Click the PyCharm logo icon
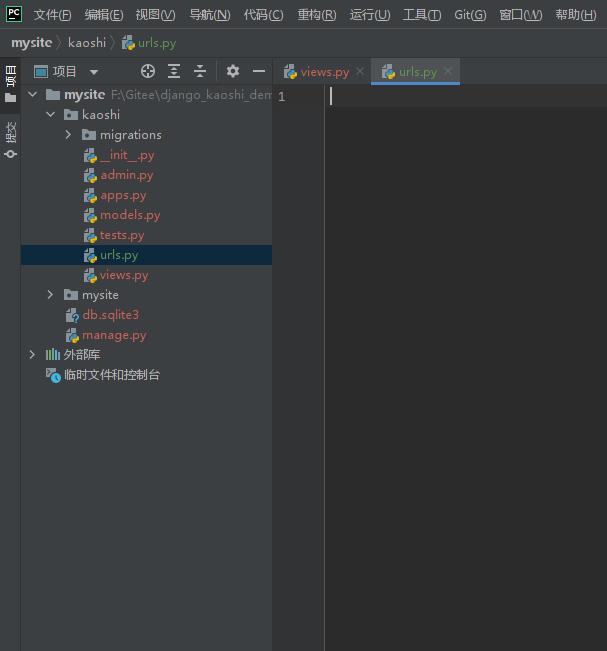Screen dimensions: 607x651 [x=14, y=14]
